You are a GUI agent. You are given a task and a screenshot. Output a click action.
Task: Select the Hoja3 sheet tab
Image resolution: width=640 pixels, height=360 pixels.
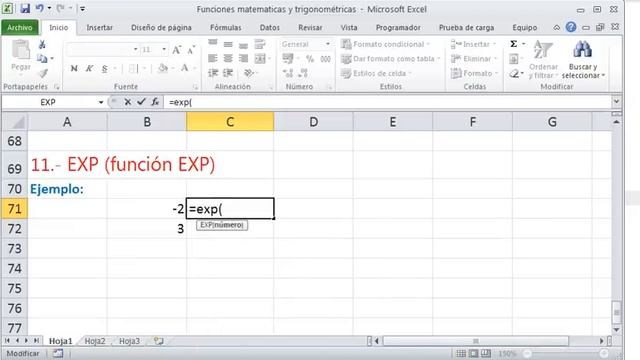129,341
